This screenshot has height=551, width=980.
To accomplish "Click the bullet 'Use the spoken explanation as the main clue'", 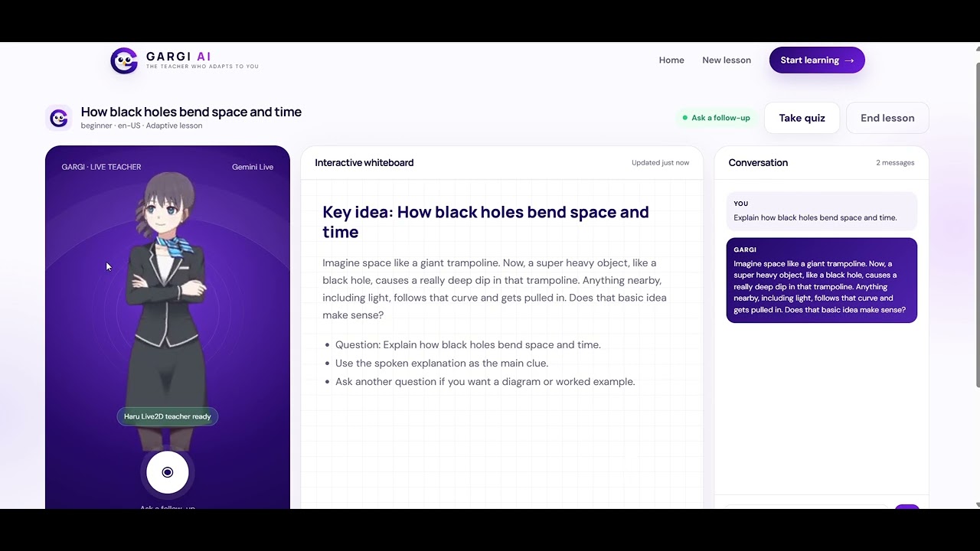I will tap(442, 364).
